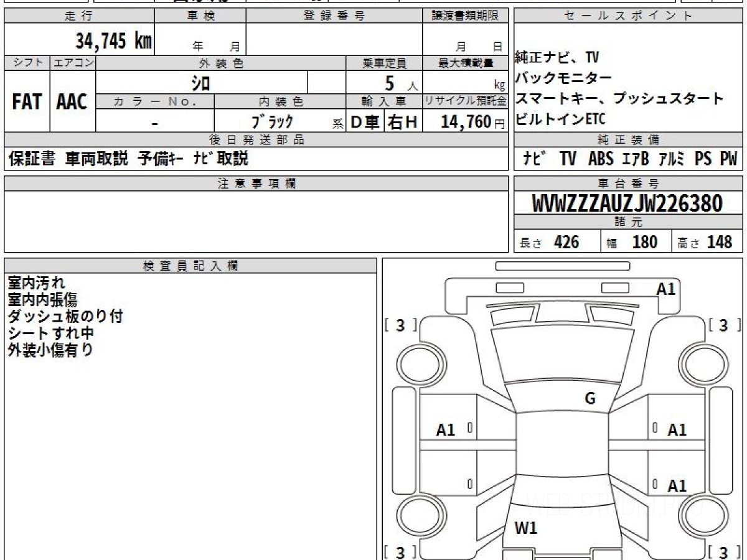Viewport: 747px width, 560px height.
Task: Click the inspector note 室内汚れ
Action: [36, 283]
